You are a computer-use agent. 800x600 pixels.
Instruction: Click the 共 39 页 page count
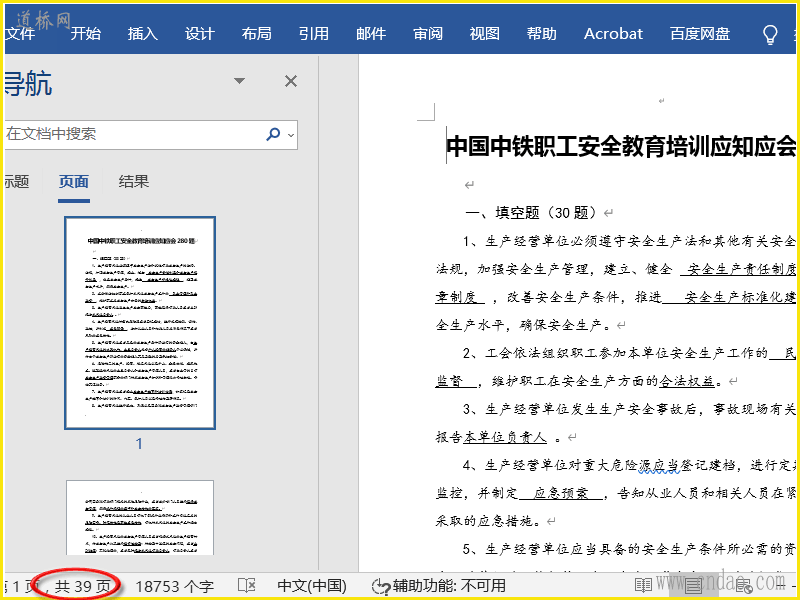pyautogui.click(x=82, y=586)
